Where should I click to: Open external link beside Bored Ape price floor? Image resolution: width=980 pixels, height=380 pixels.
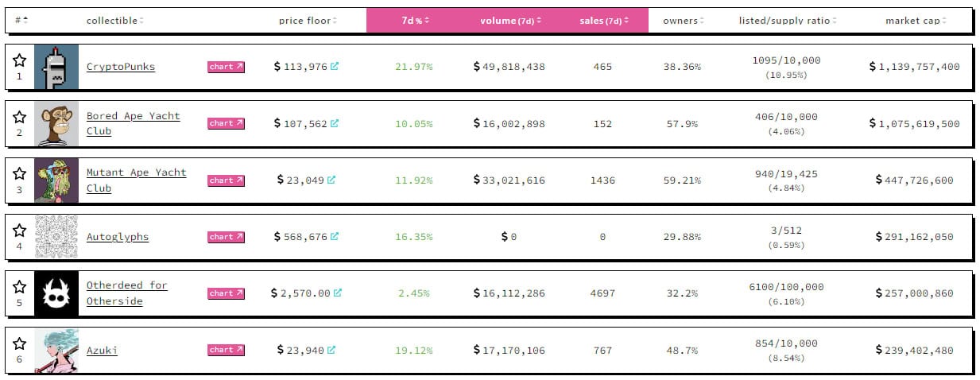[x=335, y=123]
